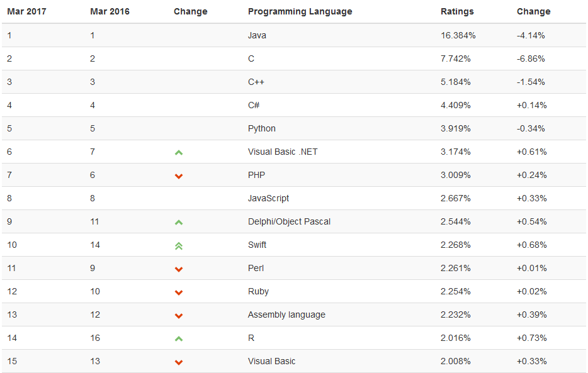
Task: Click the green up arrow in Visual Basic .NET row
Action: pyautogui.click(x=179, y=152)
